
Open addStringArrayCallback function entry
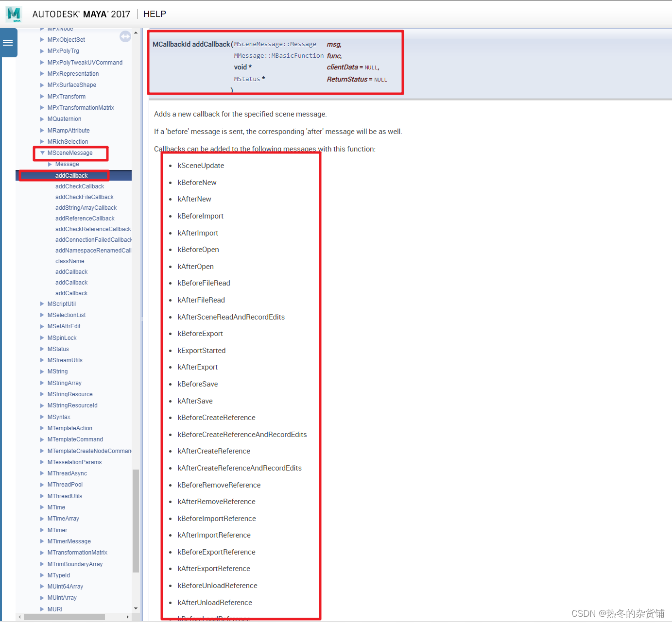86,208
